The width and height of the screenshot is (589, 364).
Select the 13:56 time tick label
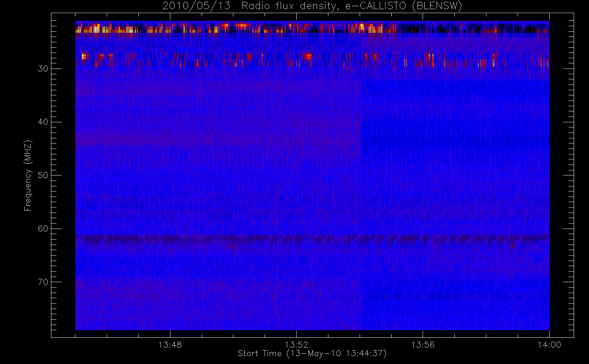coord(423,345)
